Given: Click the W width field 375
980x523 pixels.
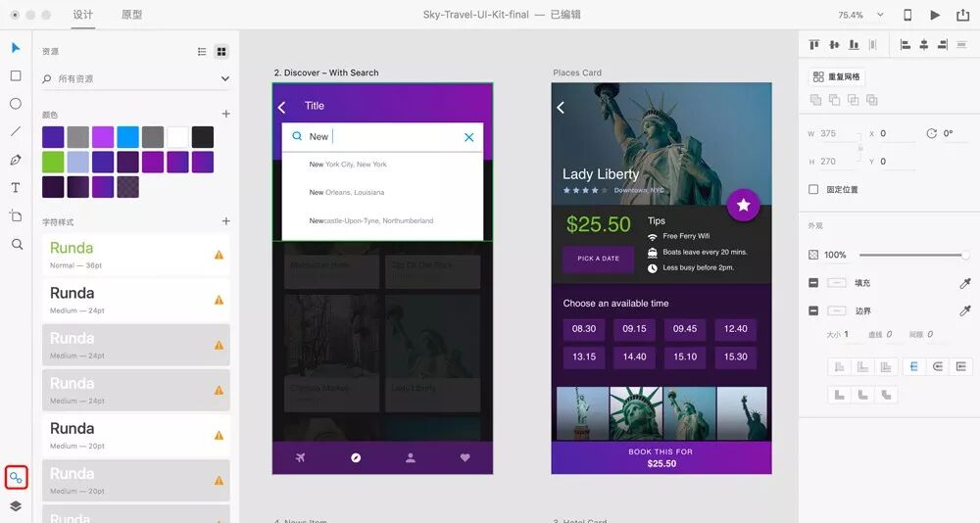Looking at the screenshot, I should coord(836,133).
